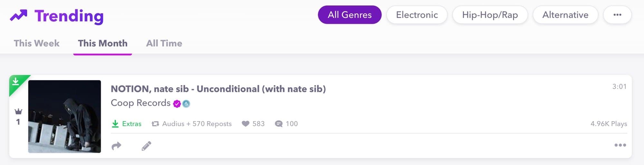Click the Unconditional track artwork thumbnail

coord(64,116)
